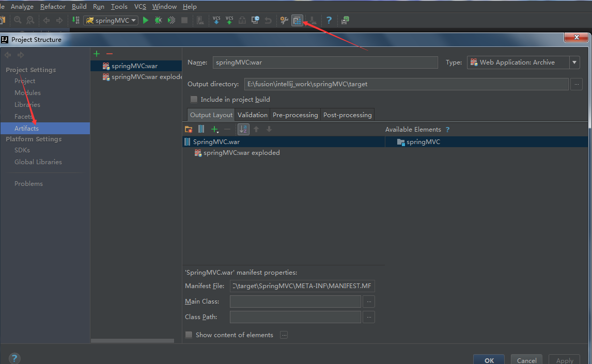
Task: Click the green Run button in toolbar
Action: tap(146, 20)
